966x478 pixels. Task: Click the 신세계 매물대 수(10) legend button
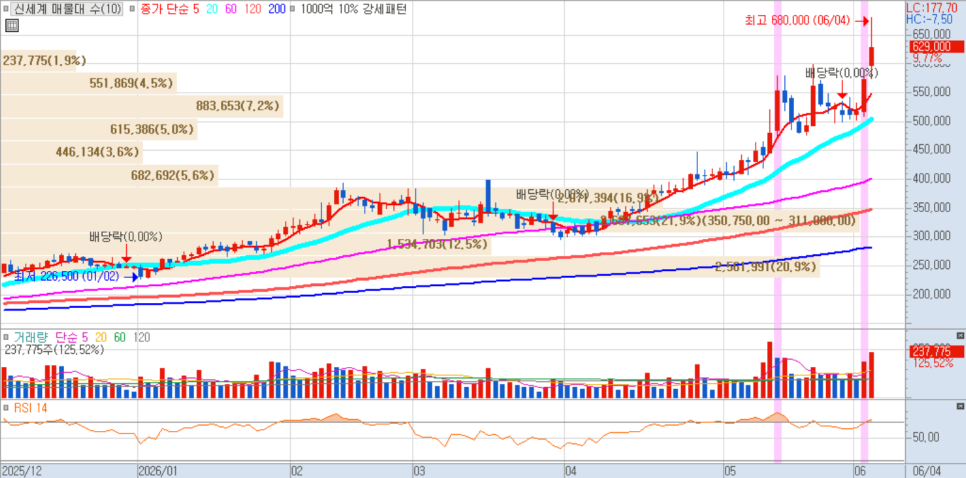[x=68, y=9]
